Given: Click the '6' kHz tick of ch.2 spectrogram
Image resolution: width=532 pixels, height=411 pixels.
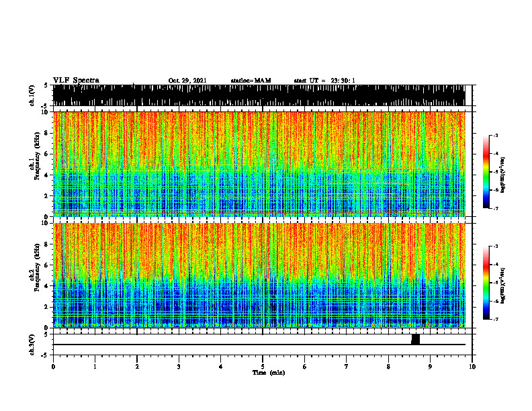Looking at the screenshot, I should pos(46,265).
